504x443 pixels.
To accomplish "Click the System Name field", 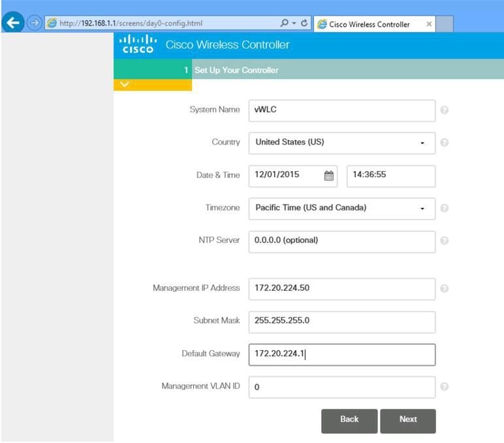I will point(342,110).
